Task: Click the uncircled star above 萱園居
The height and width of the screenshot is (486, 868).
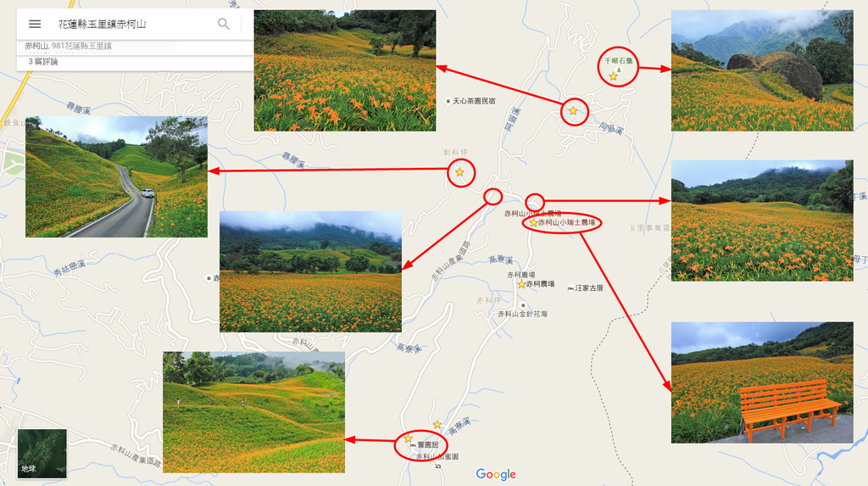Action: [x=437, y=424]
